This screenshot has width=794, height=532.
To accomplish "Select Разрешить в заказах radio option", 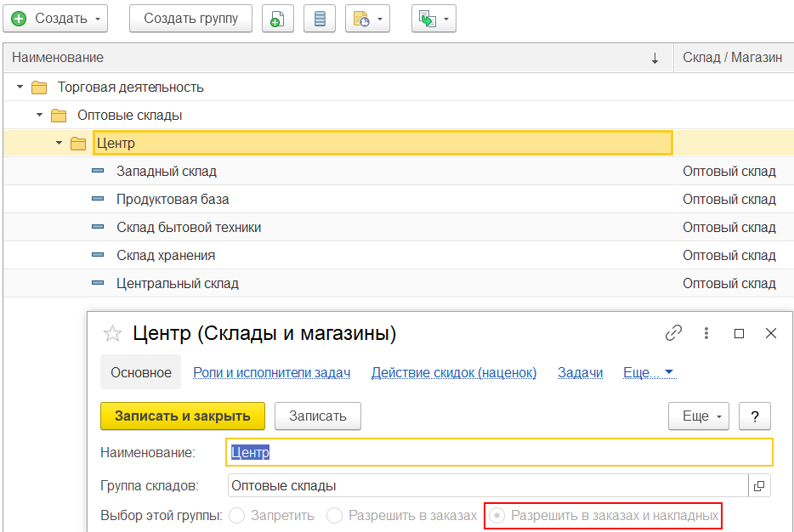I will pyautogui.click(x=335, y=515).
